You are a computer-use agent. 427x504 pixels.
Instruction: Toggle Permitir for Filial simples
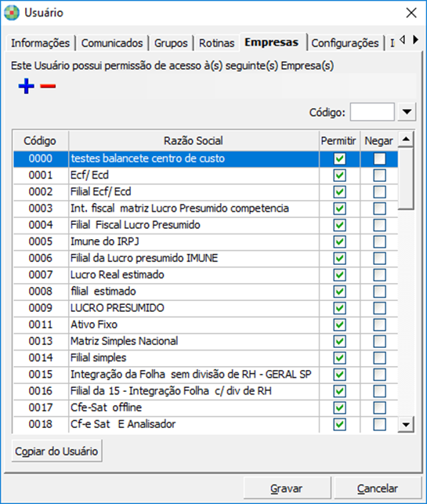339,358
